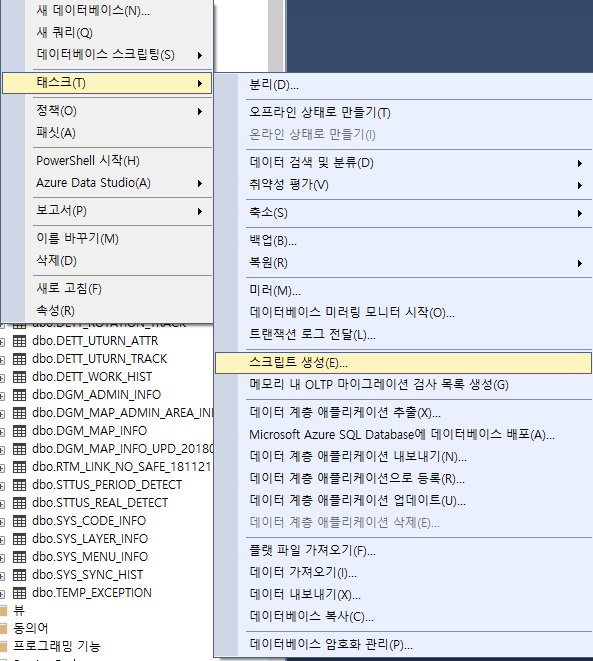
Task: Expand the dbo.DGM_ADMIN_INFO table node
Action: [x=2, y=396]
